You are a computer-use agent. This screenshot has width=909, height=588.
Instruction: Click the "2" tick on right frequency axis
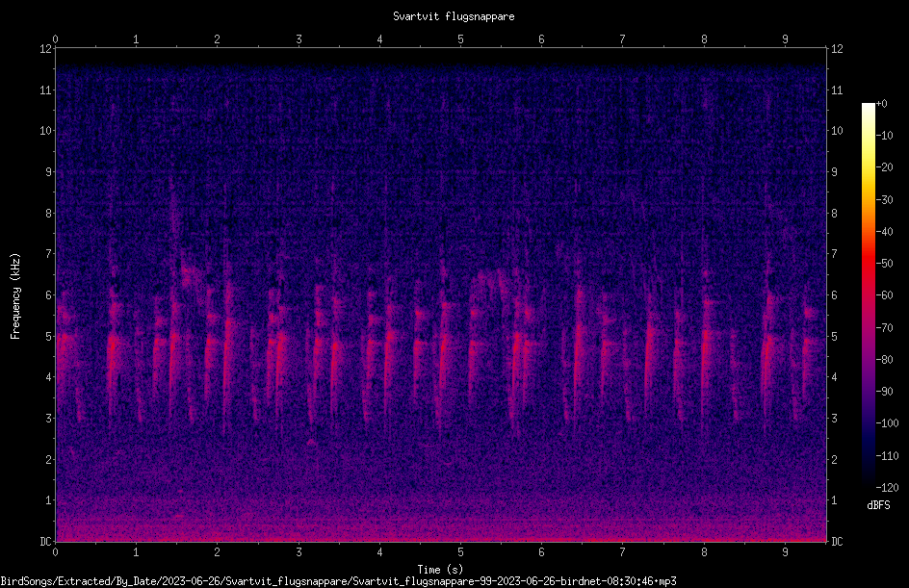click(835, 459)
